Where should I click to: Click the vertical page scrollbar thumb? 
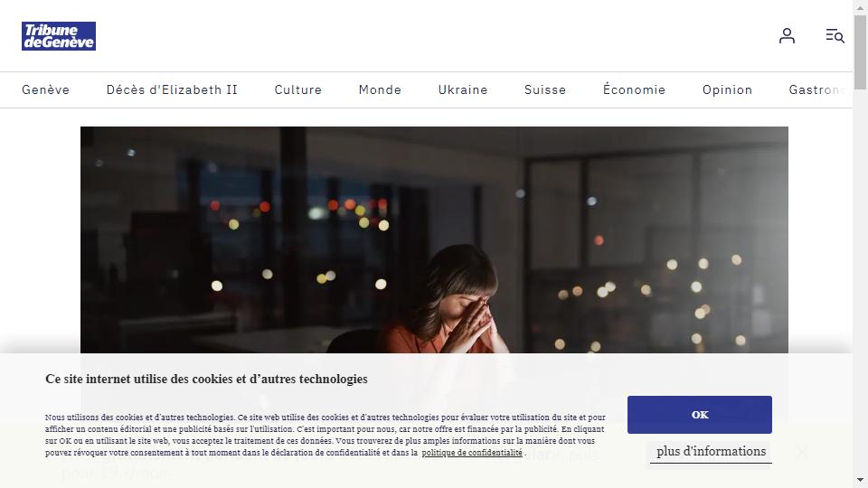pos(860,52)
